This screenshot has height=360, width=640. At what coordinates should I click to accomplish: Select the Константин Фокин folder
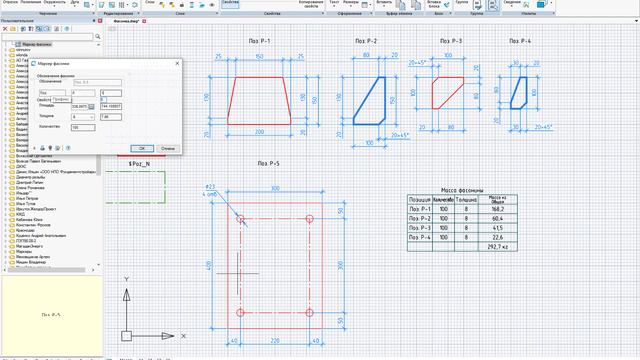point(33,225)
